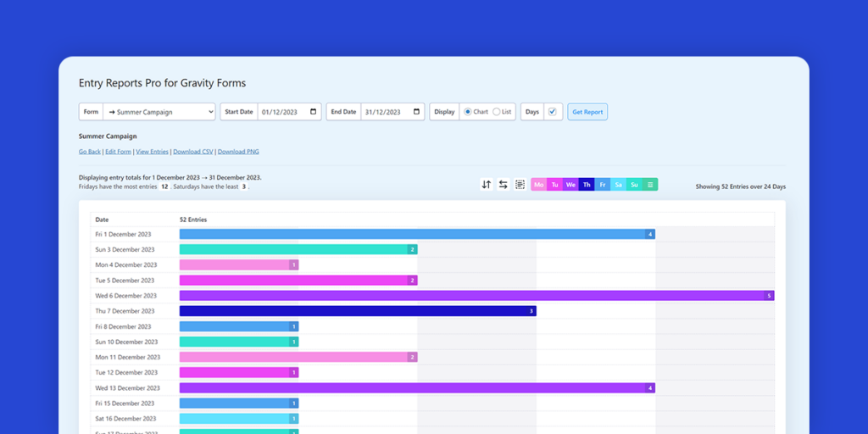The image size is (868, 434).
Task: Click the Start Date field 01/12/2023
Action: tap(290, 112)
